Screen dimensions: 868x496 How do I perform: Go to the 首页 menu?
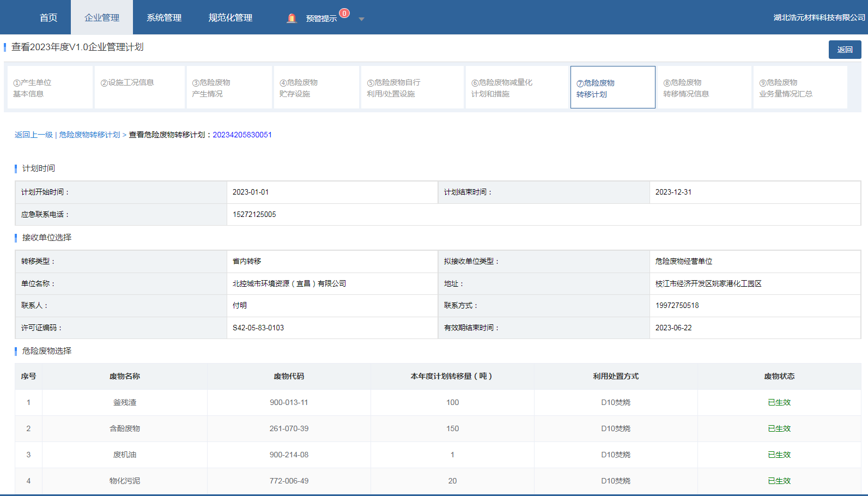coord(48,17)
